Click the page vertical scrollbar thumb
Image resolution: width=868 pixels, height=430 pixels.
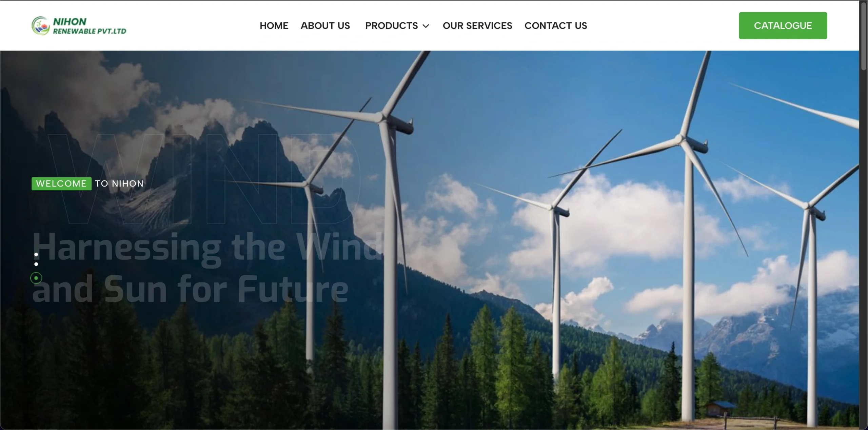864,36
